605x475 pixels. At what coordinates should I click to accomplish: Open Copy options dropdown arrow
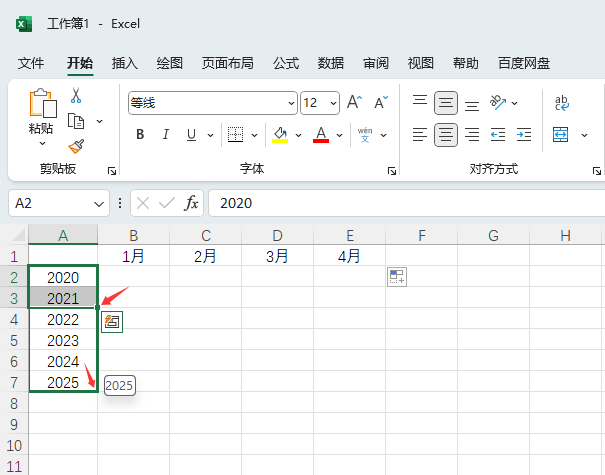(100, 121)
